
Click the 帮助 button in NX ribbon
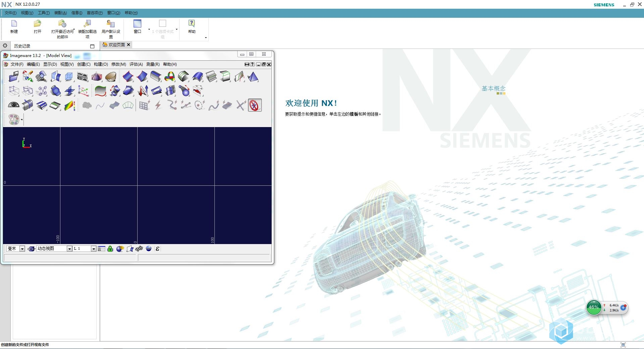point(192,27)
